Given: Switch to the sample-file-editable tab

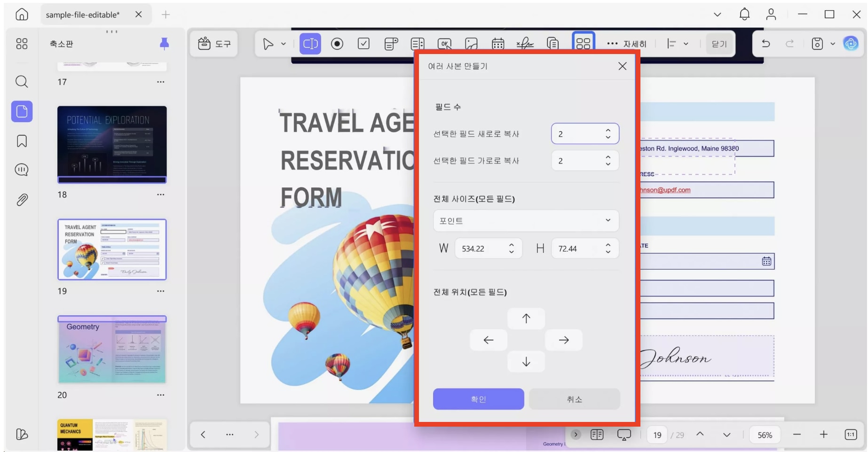Looking at the screenshot, I should [x=83, y=15].
